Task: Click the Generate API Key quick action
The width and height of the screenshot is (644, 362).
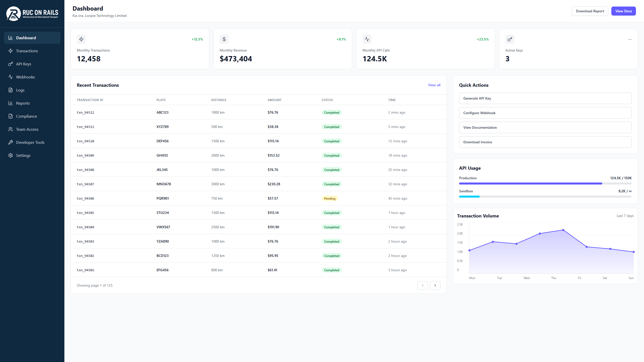Action: (x=545, y=98)
